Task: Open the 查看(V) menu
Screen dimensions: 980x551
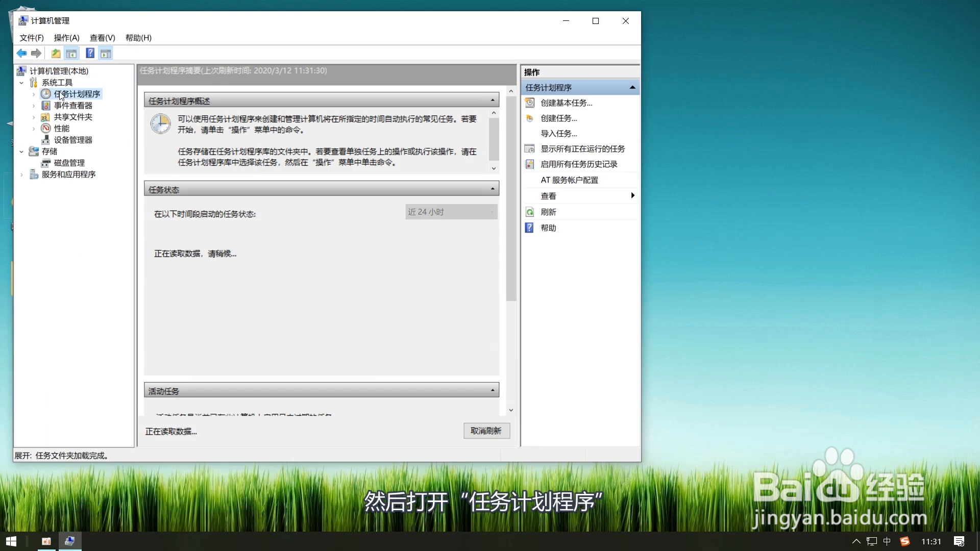Action: [x=102, y=38]
